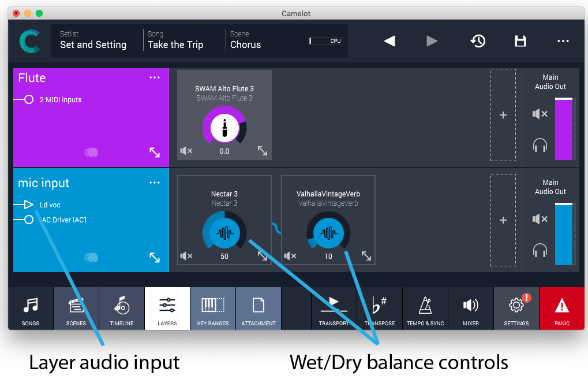This screenshot has height=379, width=588.
Task: Expand the Flute layer to fullscreen
Action: 154,153
